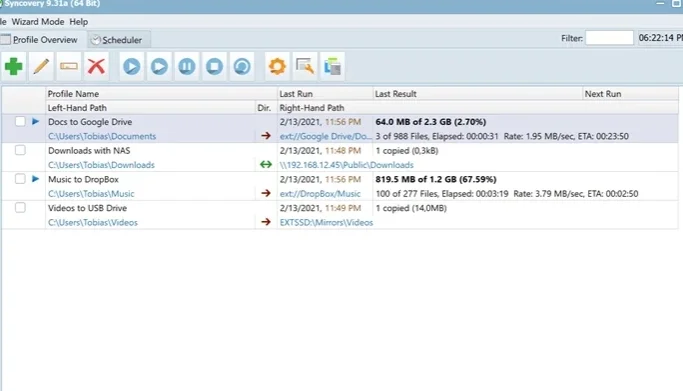Stop the running profile

[214, 67]
